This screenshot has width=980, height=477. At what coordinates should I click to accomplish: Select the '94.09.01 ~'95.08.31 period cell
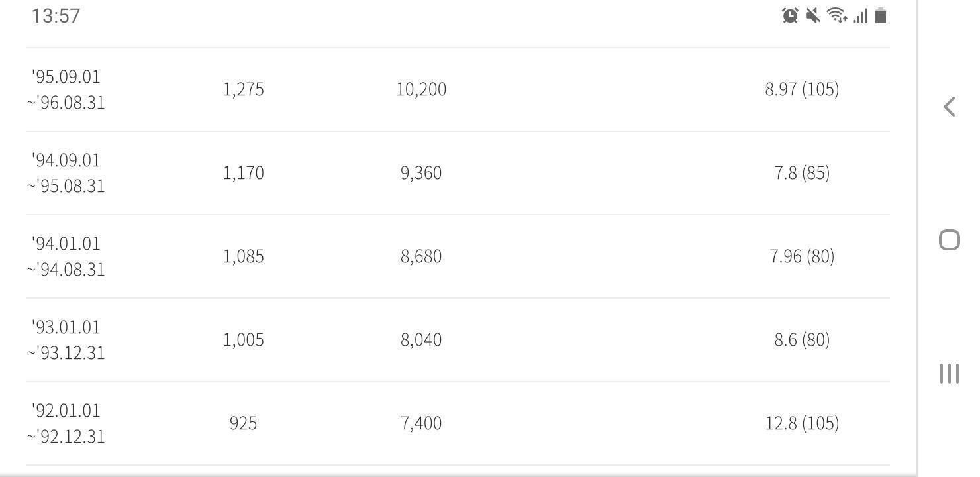[x=66, y=173]
